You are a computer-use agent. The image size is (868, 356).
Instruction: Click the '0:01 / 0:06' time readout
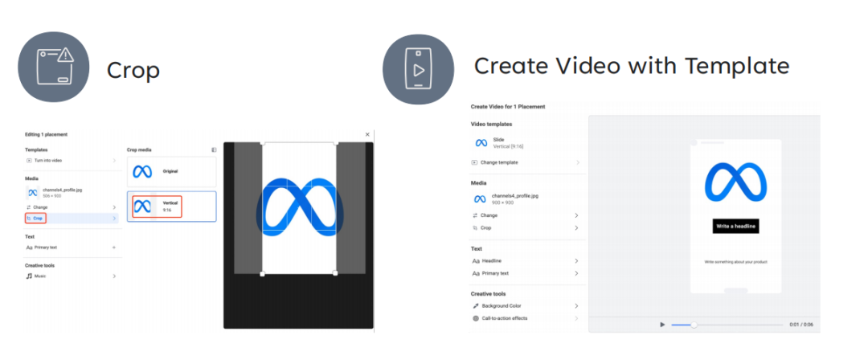tap(801, 325)
